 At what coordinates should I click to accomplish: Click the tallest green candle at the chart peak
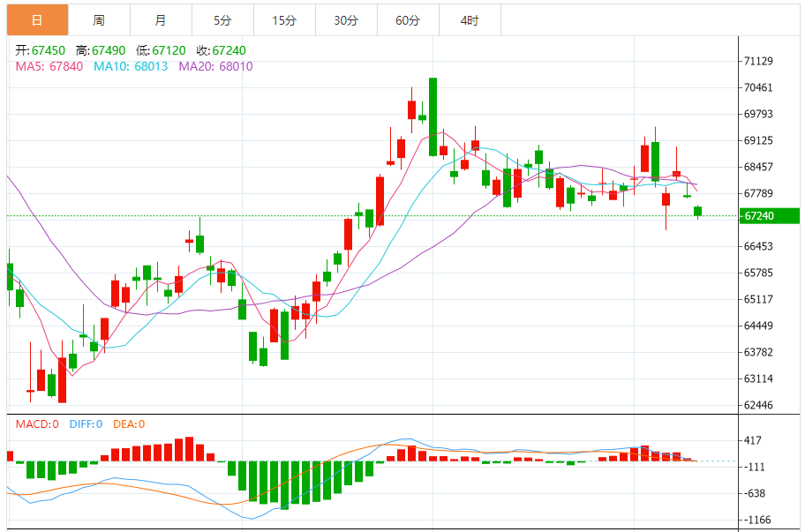point(433,117)
